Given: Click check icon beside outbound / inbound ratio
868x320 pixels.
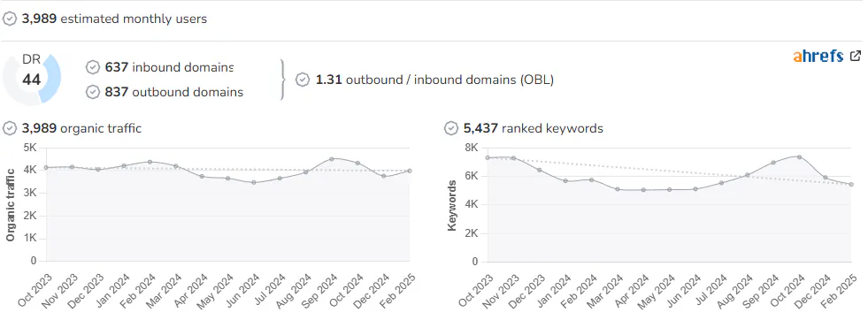Looking at the screenshot, I should click(x=303, y=80).
